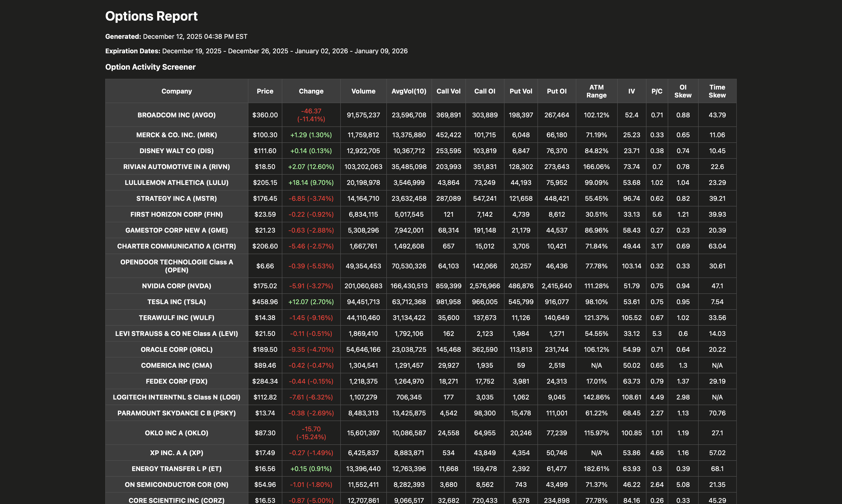Viewport: 842px width, 504px height.
Task: Open the RIVIAN AUTOMOTIVE (RIVN) row
Action: 176,166
